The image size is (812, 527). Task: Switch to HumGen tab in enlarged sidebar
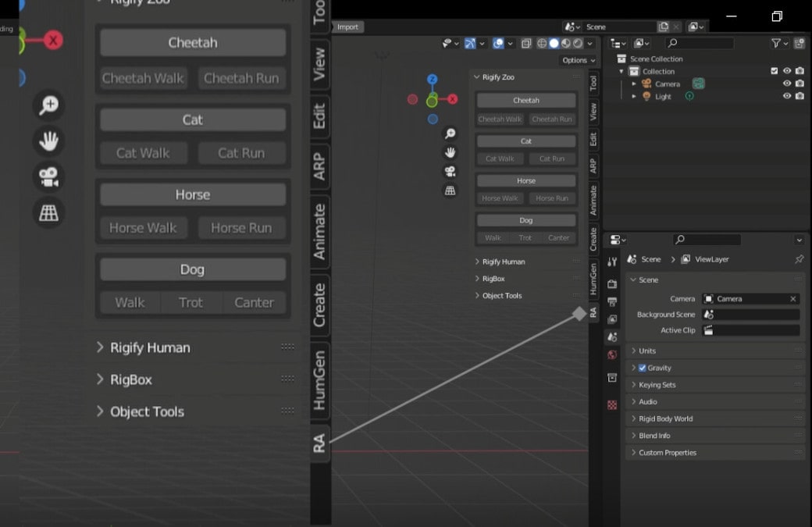tap(319, 380)
